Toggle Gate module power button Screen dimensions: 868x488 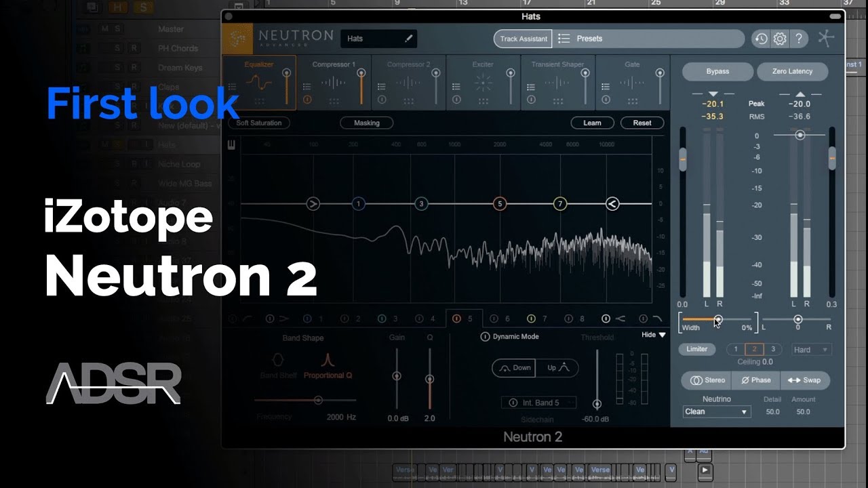click(x=606, y=100)
